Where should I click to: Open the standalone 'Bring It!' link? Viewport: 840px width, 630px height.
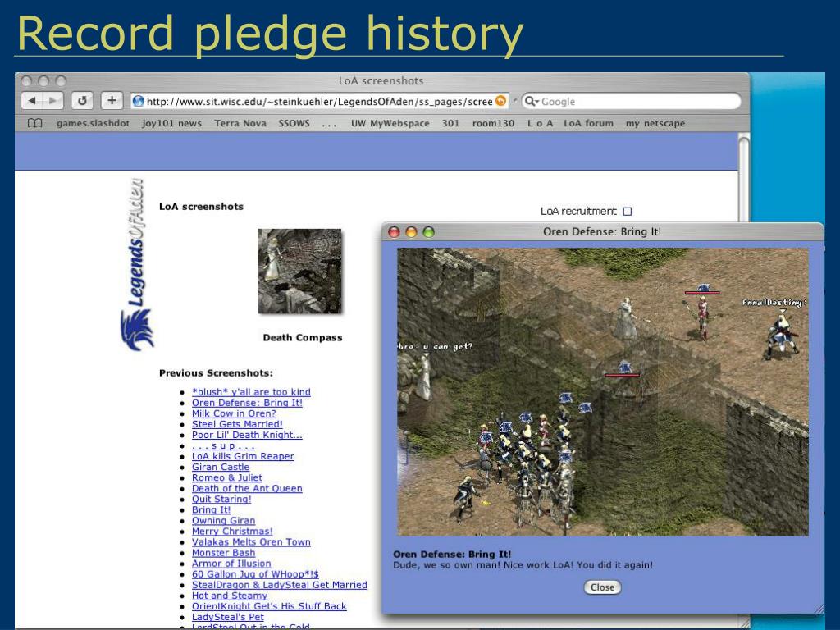(211, 510)
